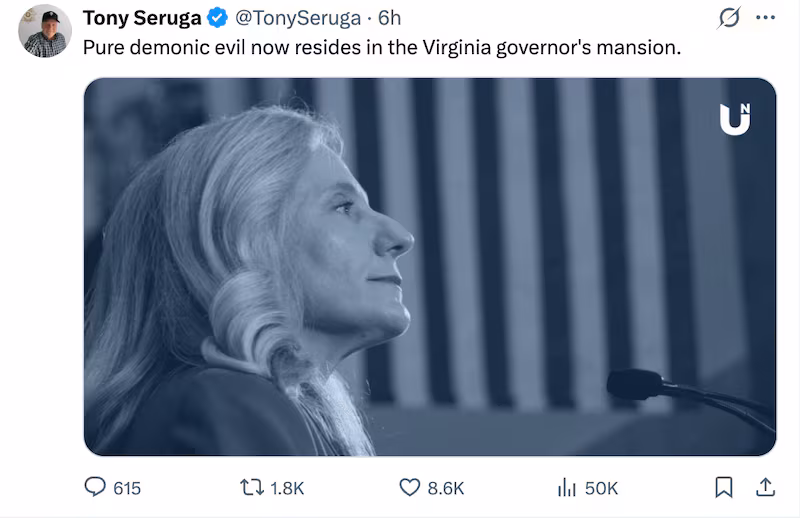This screenshot has width=800, height=518.
Task: Click the reply speech bubble icon
Action: click(95, 487)
